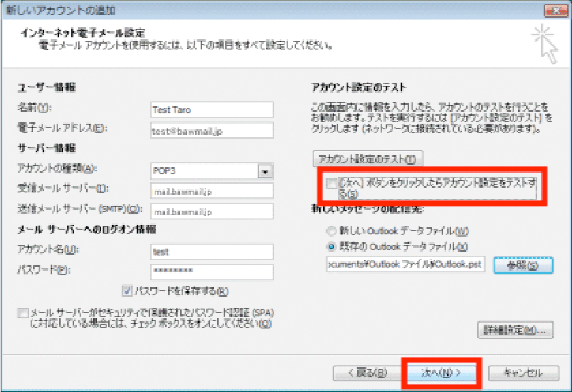Click the 送信メールサーバー (SMTP) input field
Image resolution: width=572 pixels, height=392 pixels.
[x=212, y=211]
